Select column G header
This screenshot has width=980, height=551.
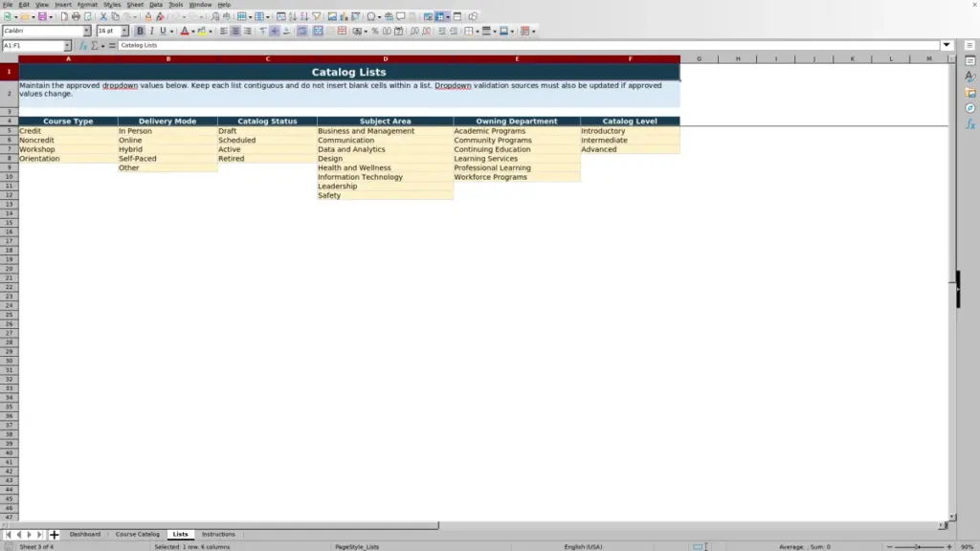[x=700, y=58]
